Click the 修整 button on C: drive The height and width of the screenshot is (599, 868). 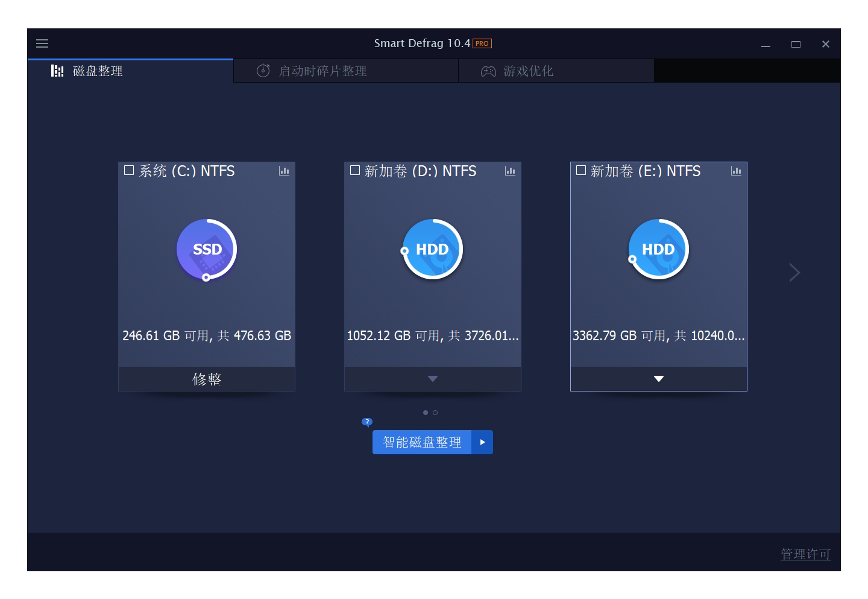click(x=207, y=379)
